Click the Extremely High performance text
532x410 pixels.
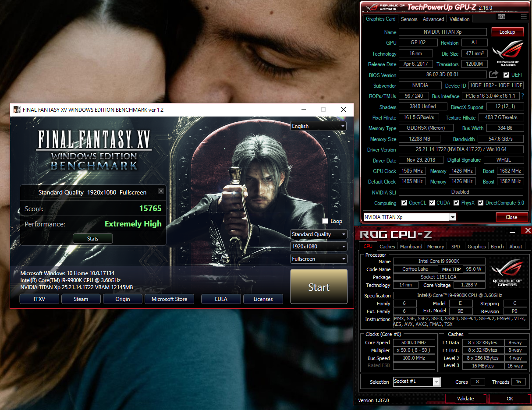click(x=133, y=224)
